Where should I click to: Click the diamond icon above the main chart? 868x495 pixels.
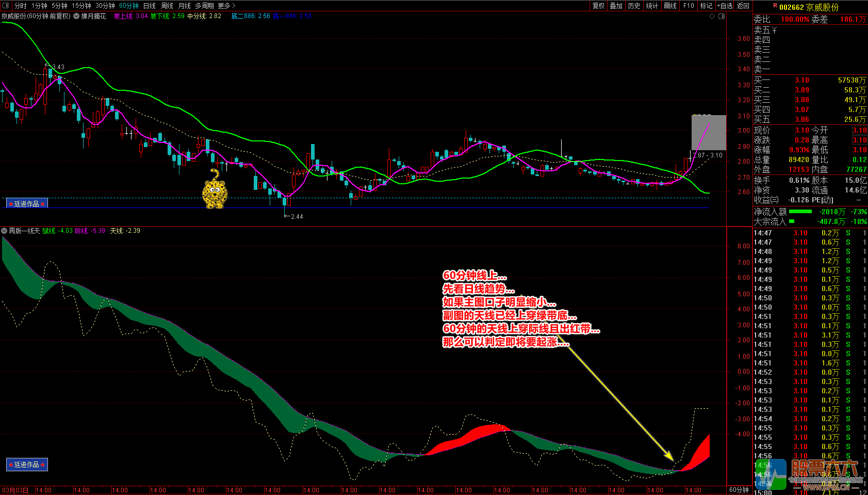[x=712, y=16]
